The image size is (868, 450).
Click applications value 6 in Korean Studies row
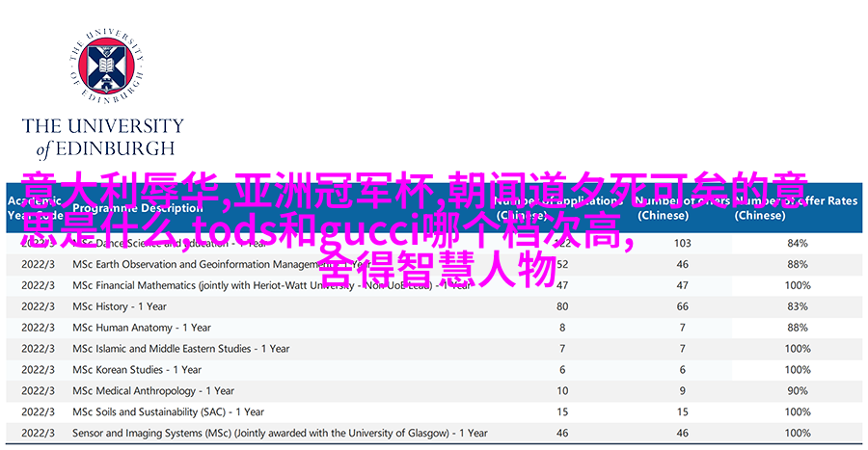pos(562,370)
